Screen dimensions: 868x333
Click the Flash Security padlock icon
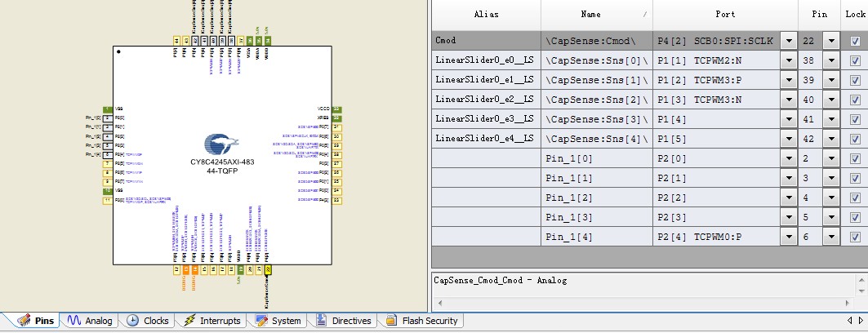[x=392, y=321]
